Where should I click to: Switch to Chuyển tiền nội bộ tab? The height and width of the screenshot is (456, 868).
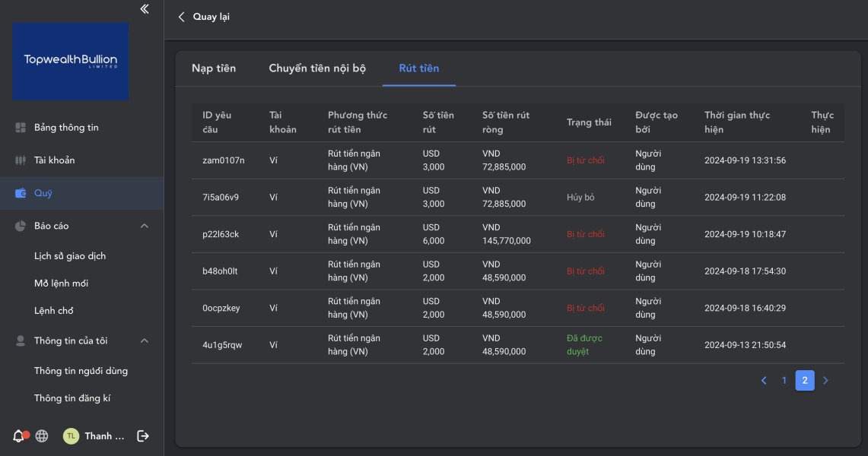317,68
